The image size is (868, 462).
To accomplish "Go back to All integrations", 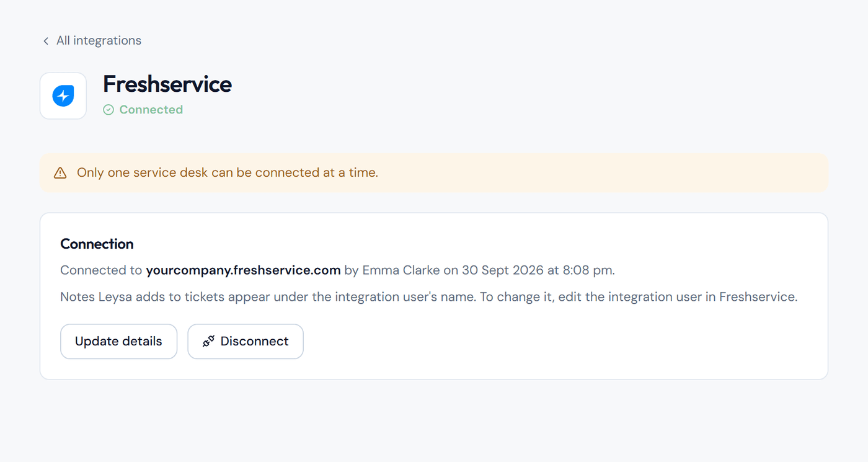I will click(92, 40).
